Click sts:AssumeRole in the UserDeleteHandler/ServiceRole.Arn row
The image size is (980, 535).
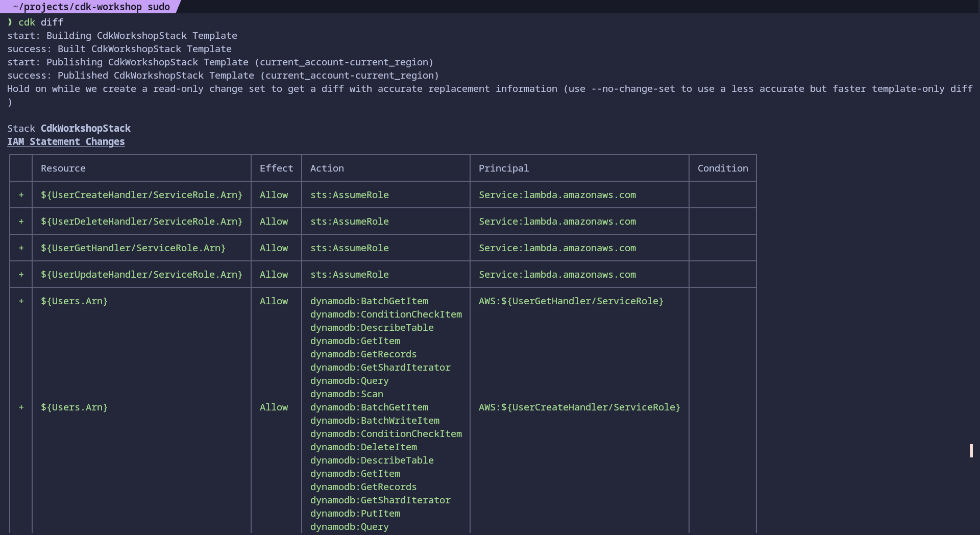(350, 222)
